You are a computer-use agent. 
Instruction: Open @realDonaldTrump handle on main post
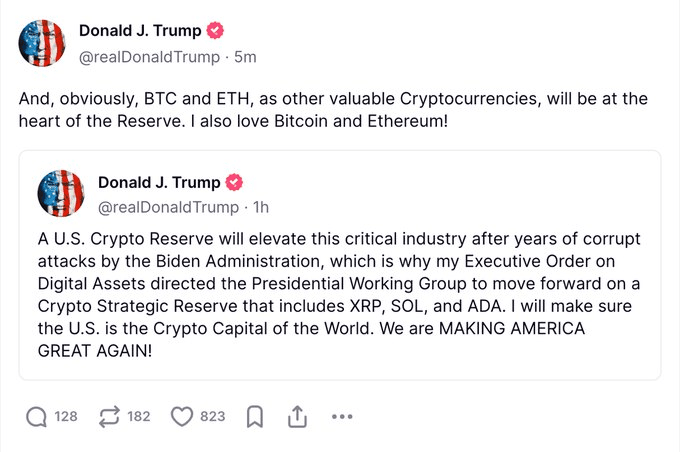point(149,57)
